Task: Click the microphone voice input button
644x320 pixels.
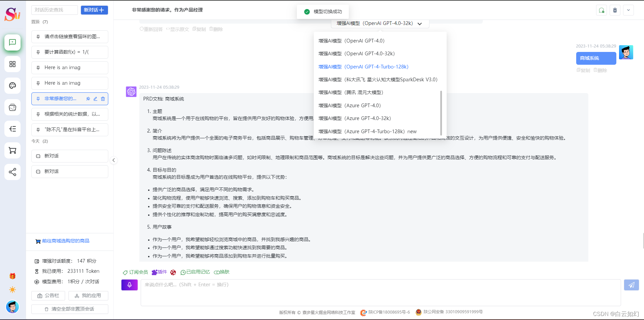Action: (x=130, y=285)
